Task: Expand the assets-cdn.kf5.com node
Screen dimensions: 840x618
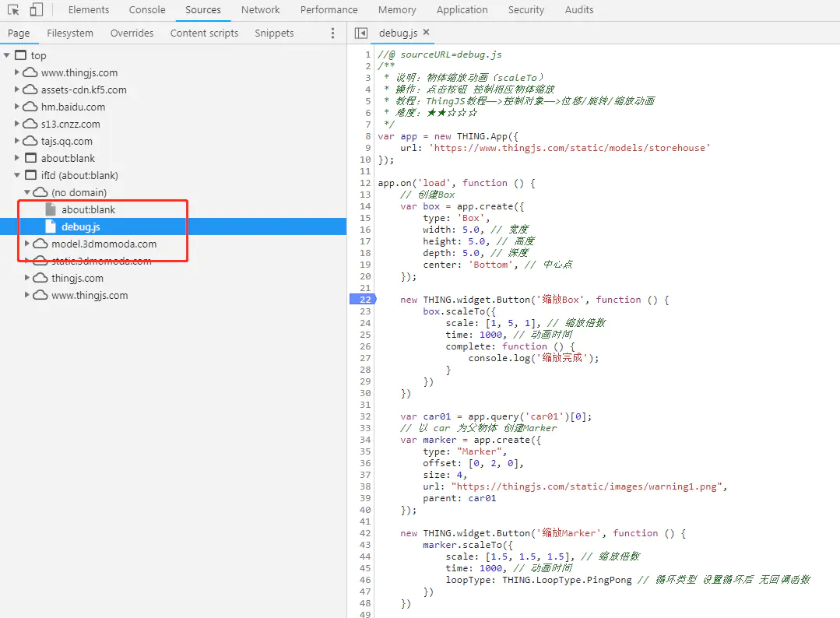Action: coord(17,90)
